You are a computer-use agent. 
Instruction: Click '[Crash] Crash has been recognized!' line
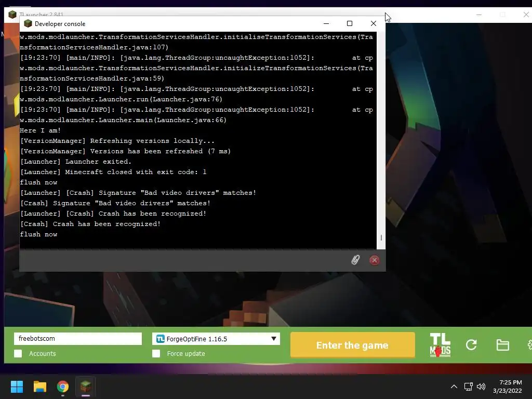point(90,224)
